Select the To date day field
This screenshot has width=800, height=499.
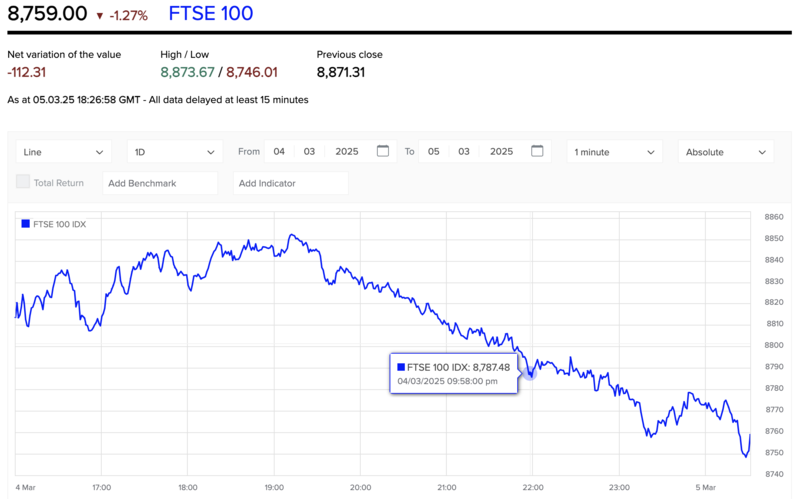pos(434,152)
